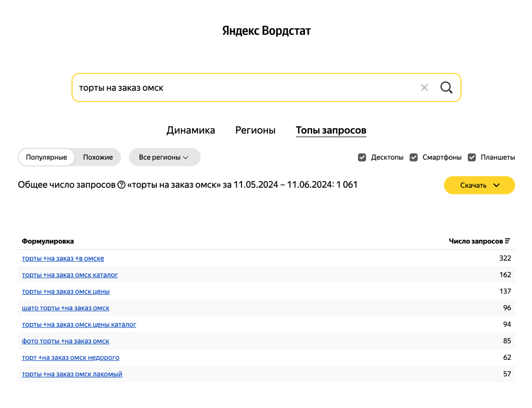Select the Топы запросов tab
Image resolution: width=532 pixels, height=408 pixels.
tap(331, 130)
